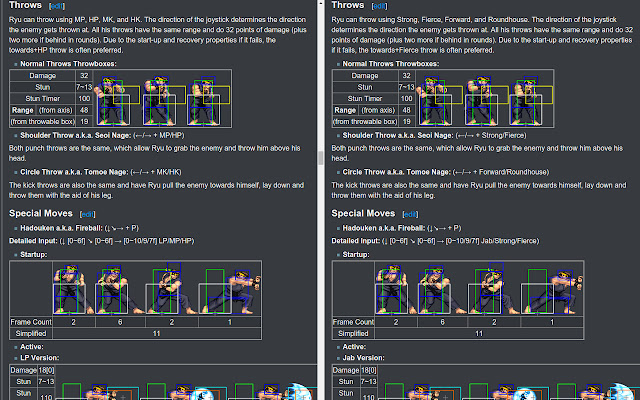The height and width of the screenshot is (400, 640).
Task: Select middle throwbox sprite in left pane throw table
Action: [162, 100]
